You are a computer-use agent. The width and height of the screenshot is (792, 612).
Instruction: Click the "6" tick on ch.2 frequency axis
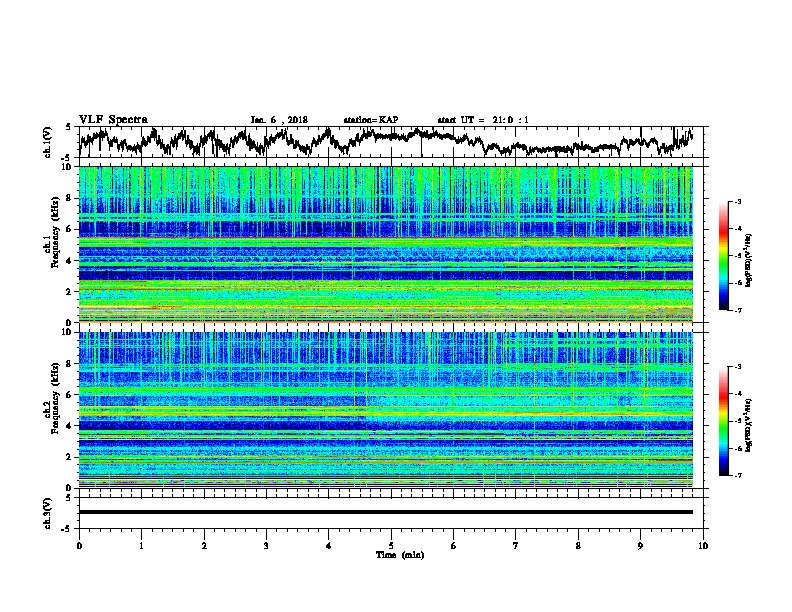(x=70, y=394)
